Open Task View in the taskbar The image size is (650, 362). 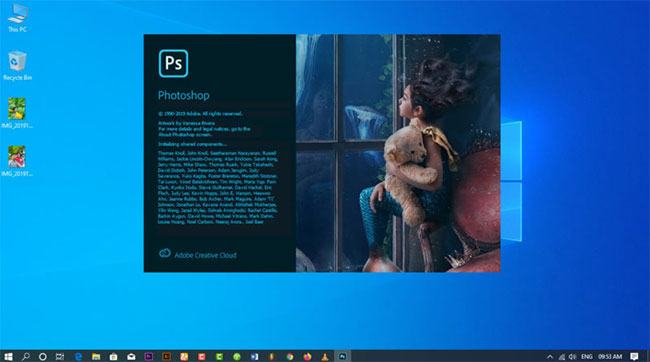click(x=60, y=356)
